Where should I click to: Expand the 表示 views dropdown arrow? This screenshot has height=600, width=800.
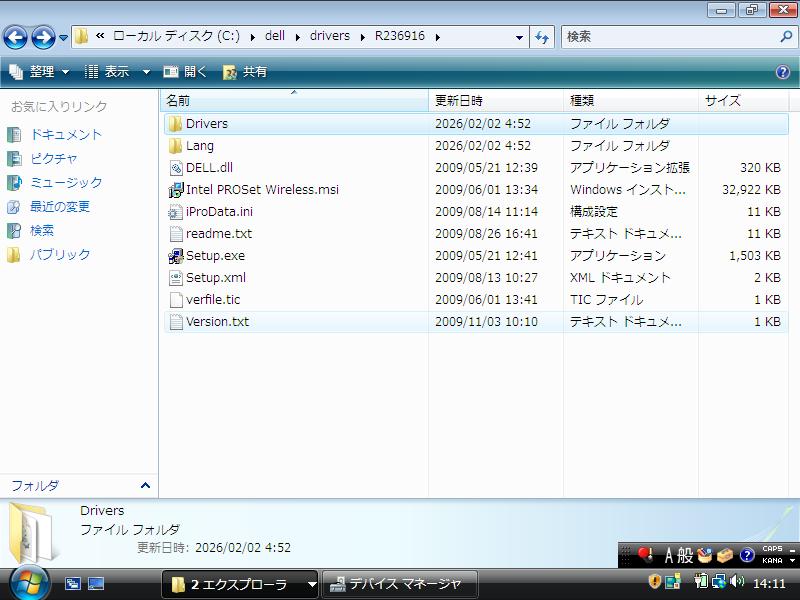[146, 72]
